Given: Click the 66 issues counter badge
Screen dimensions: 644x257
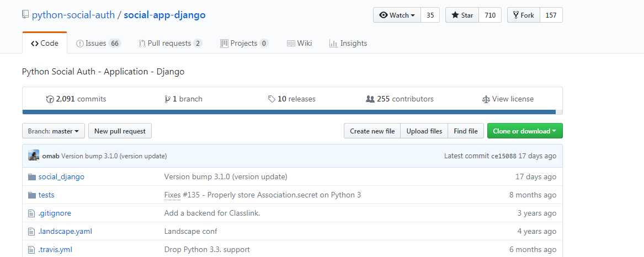Looking at the screenshot, I should point(115,43).
